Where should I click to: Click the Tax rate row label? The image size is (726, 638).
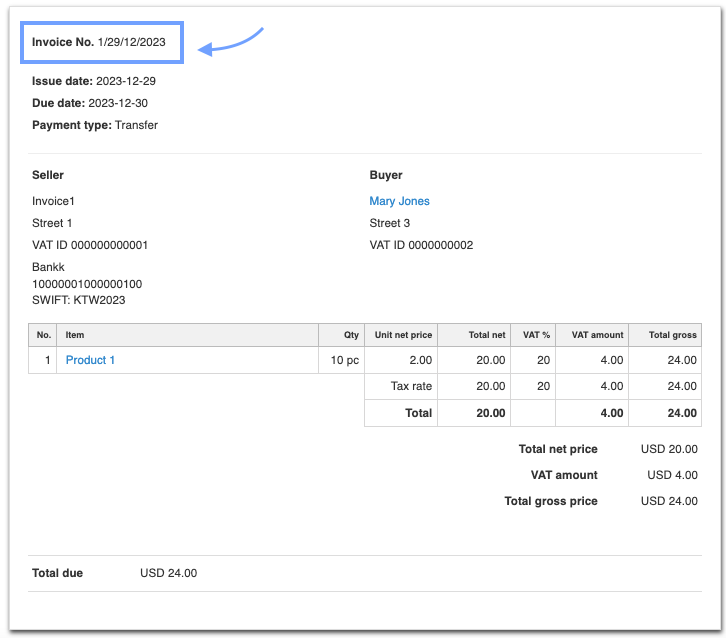pos(410,386)
